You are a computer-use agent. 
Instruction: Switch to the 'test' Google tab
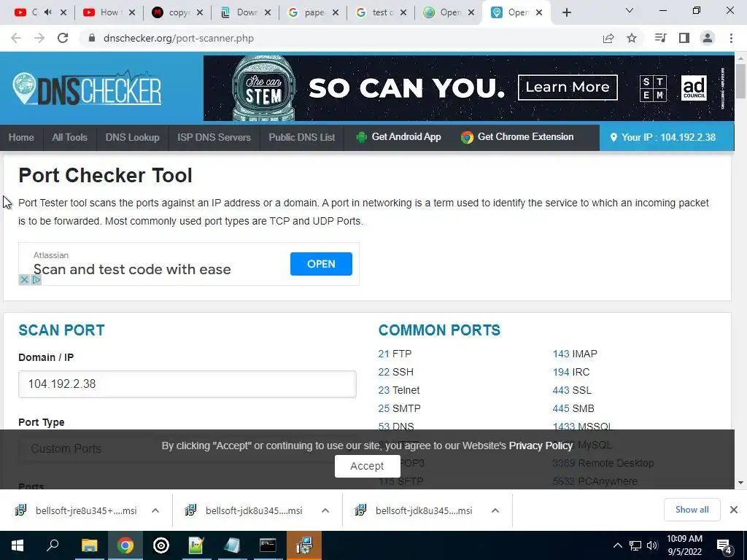click(x=381, y=12)
